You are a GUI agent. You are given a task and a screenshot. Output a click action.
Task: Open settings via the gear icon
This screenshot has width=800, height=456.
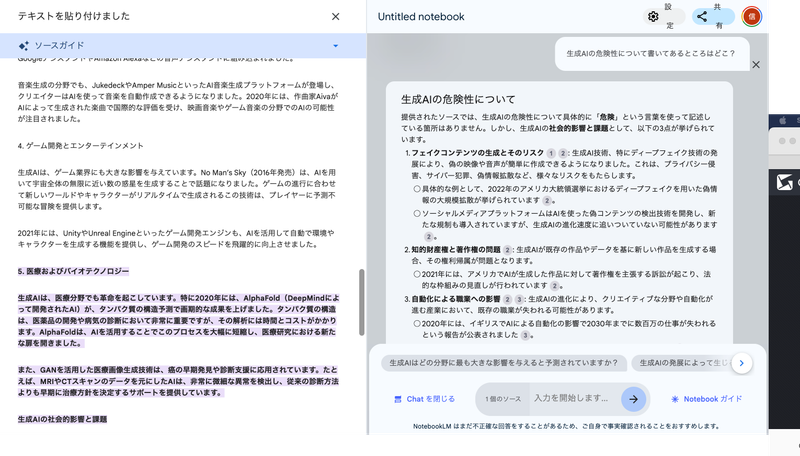[x=653, y=16]
